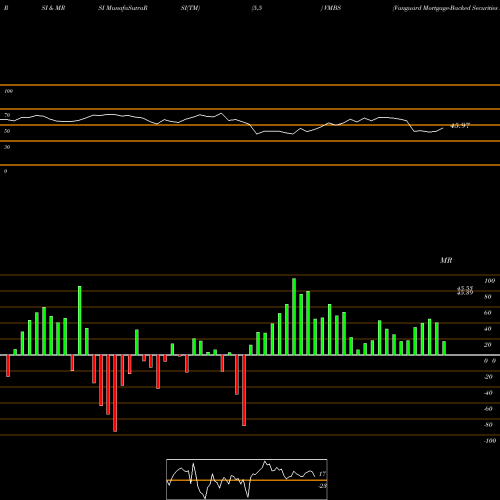Click the 30 level label on RSI axis
Viewport: 500px width, 500px height.
click(x=7, y=147)
